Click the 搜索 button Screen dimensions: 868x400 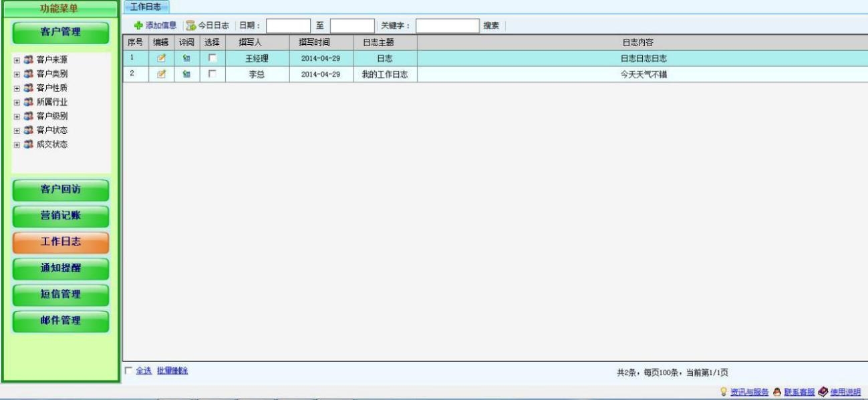point(491,25)
